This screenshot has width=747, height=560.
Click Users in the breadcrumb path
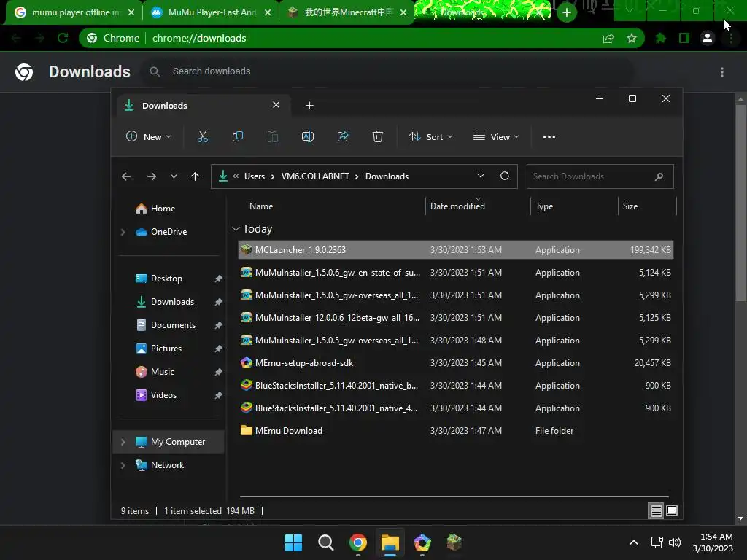255,176
